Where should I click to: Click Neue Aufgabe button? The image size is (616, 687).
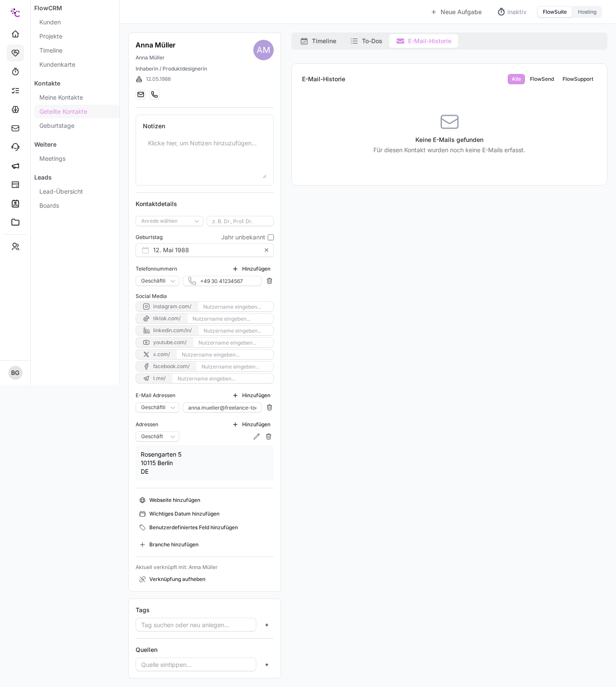(456, 12)
